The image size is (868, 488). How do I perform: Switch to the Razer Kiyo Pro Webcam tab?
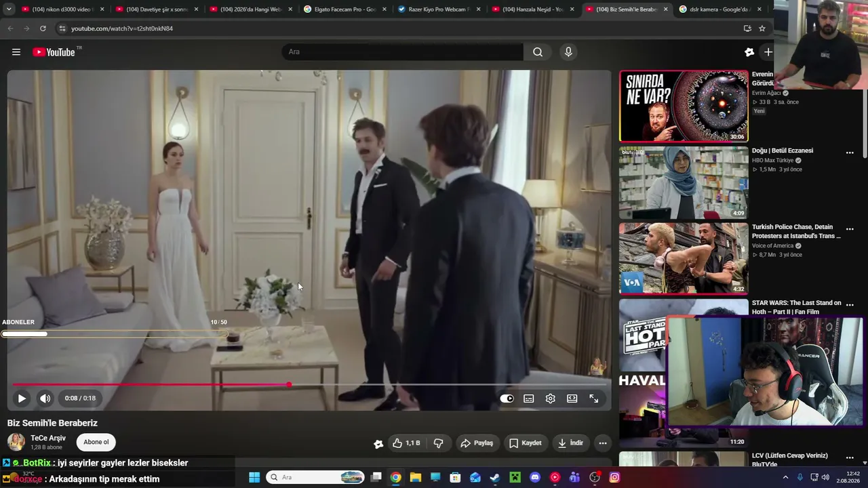tap(438, 9)
